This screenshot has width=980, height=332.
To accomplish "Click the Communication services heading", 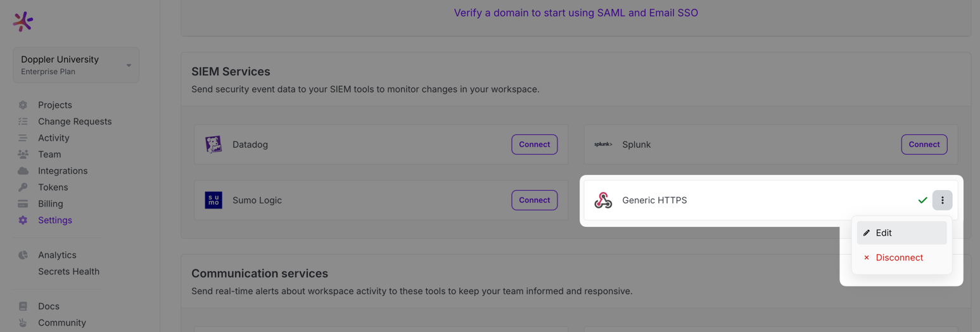I will click(260, 274).
